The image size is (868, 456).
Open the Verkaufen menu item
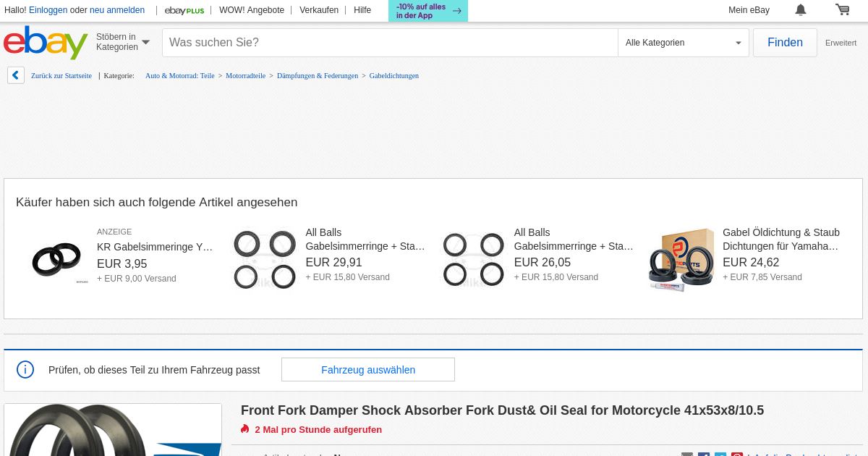click(x=319, y=10)
